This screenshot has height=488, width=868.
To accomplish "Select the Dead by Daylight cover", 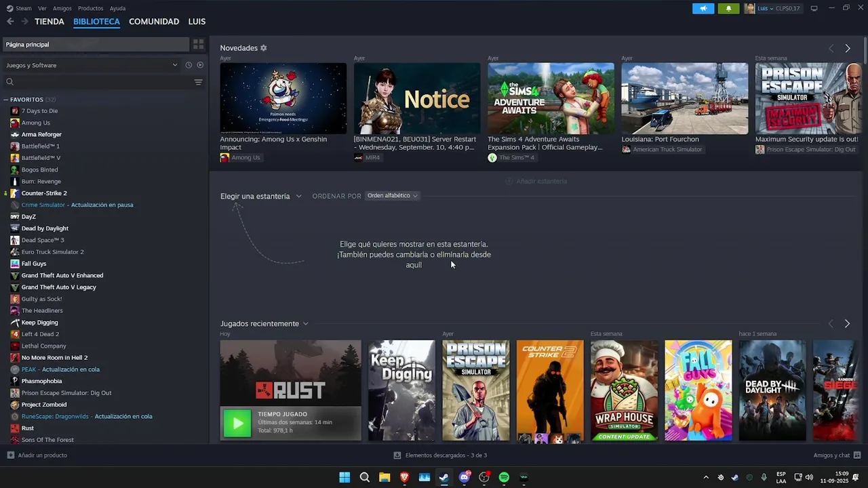I will coord(772,390).
